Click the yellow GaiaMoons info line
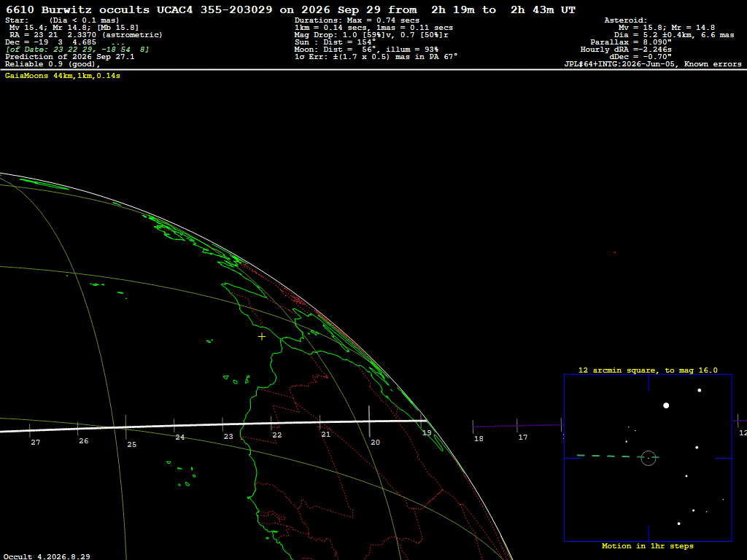 point(63,76)
